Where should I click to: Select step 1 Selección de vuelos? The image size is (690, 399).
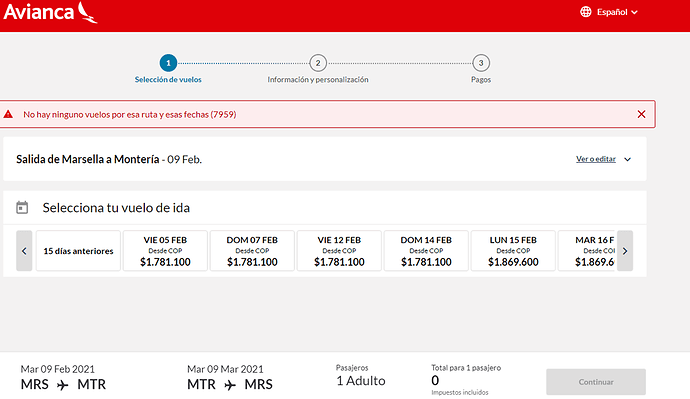tap(168, 69)
